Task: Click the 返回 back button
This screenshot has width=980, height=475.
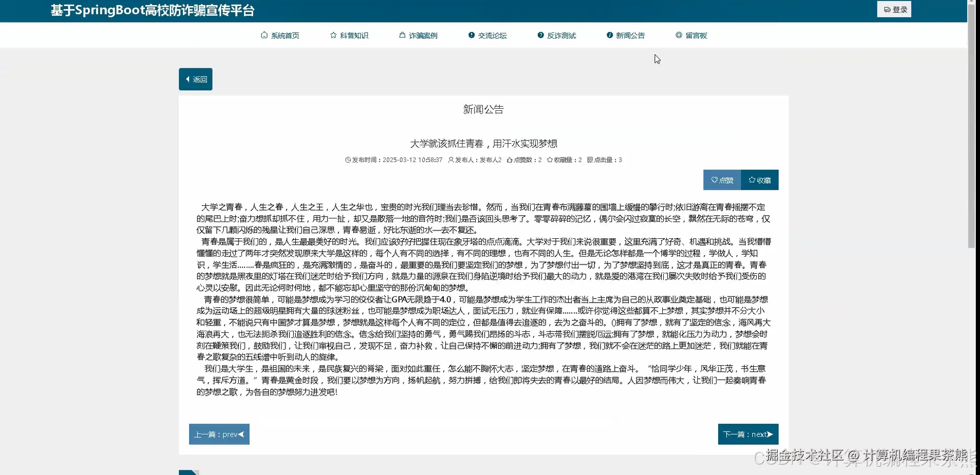Action: coord(195,79)
